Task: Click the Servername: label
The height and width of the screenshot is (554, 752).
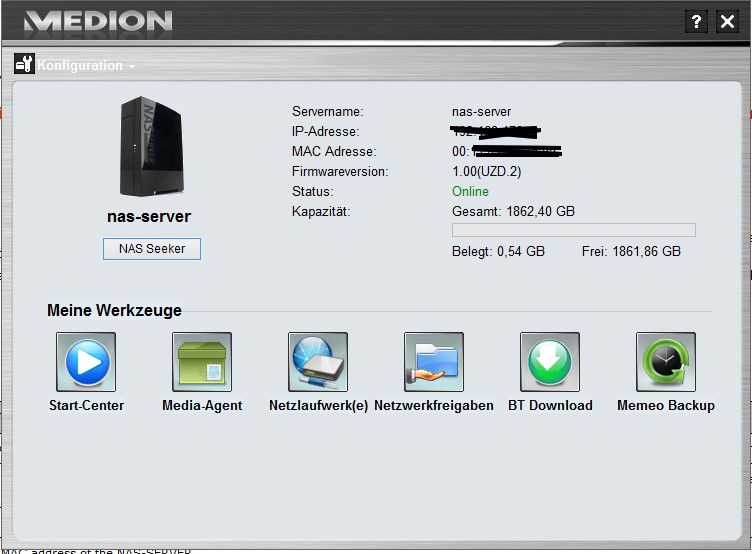Action: 328,112
